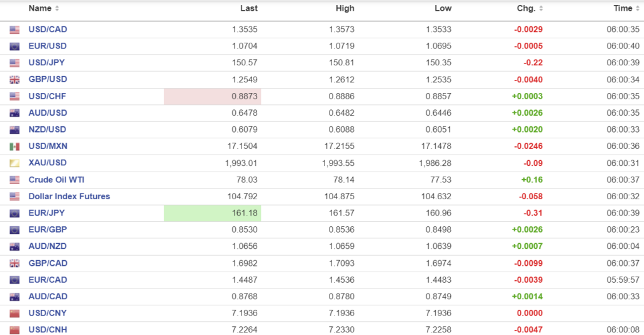Click the Last column header
The width and height of the screenshot is (644, 335).
249,9
